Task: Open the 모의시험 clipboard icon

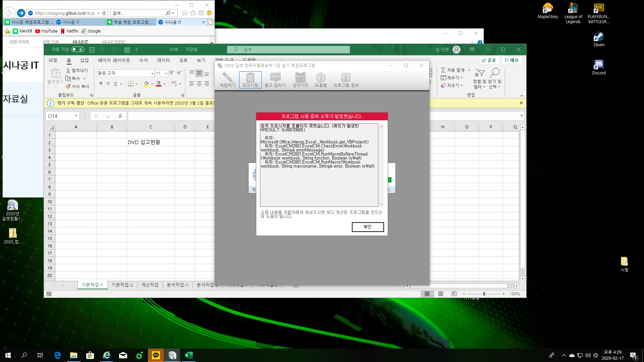Action: coord(250,78)
